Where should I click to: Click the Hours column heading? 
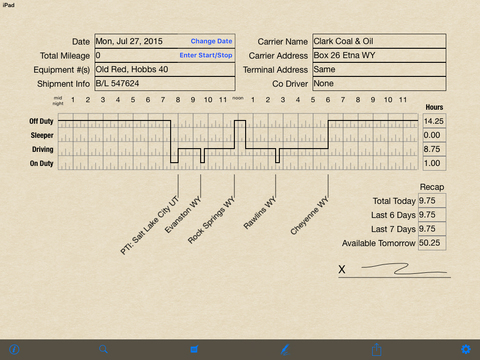click(x=434, y=107)
